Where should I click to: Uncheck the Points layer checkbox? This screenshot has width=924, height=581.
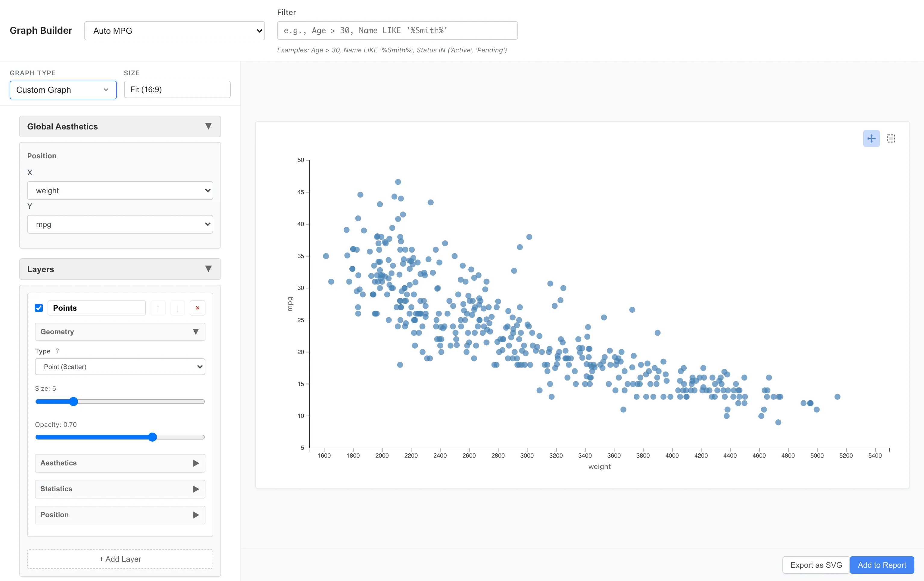tap(39, 308)
